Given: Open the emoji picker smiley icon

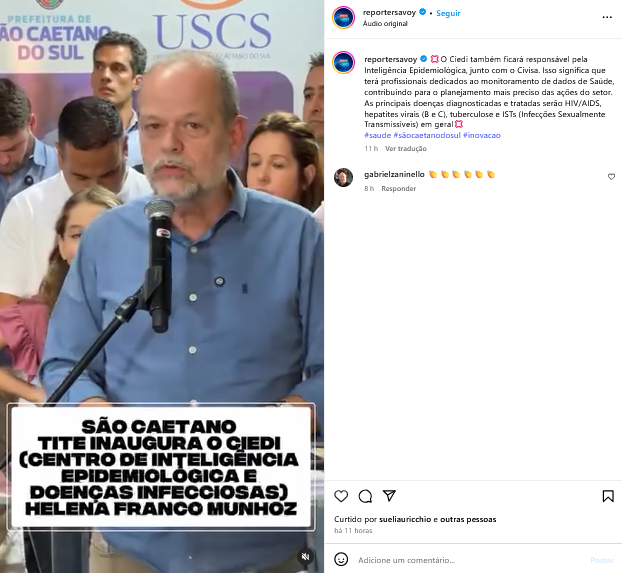Looking at the screenshot, I should coord(341,560).
